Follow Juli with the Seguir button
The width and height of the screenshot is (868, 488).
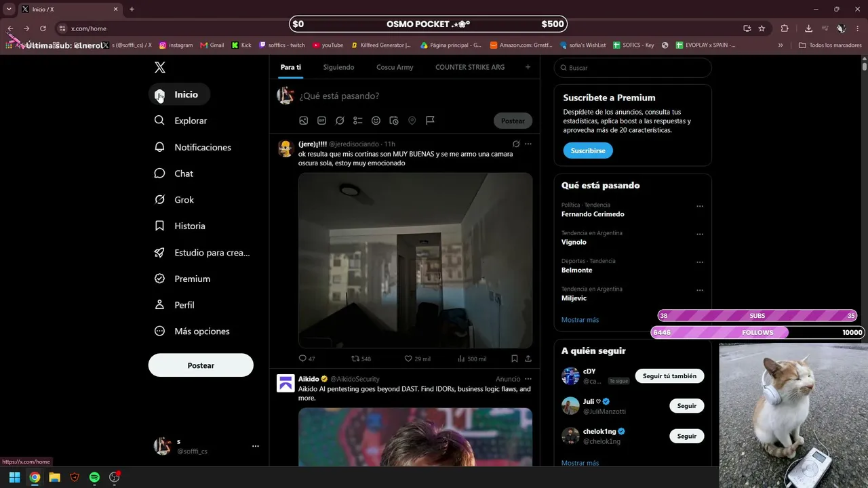click(x=687, y=406)
